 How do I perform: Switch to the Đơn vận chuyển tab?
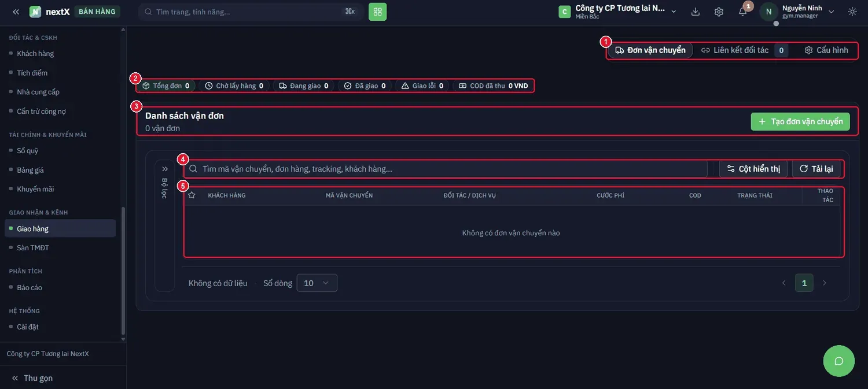[650, 50]
